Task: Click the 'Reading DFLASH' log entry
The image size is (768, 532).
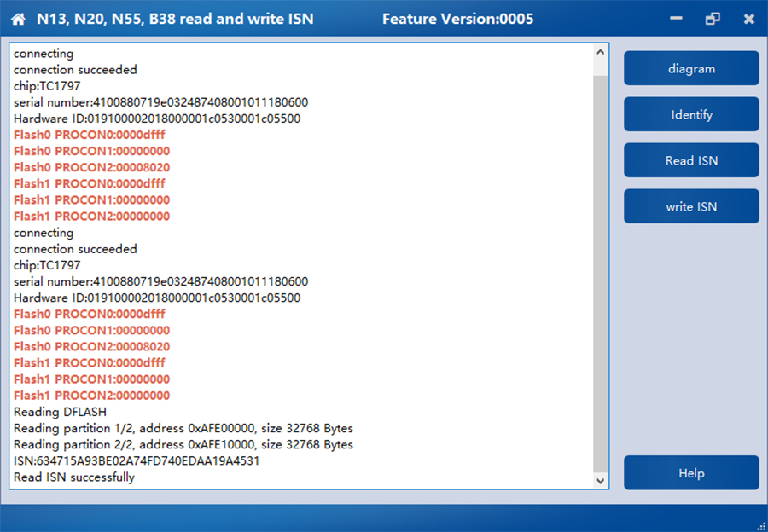Action: click(60, 412)
